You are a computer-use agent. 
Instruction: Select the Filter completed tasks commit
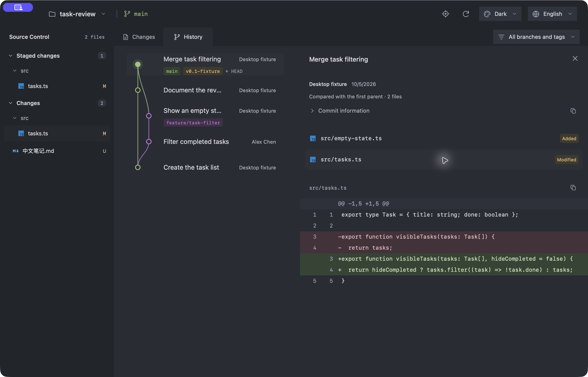point(206,142)
